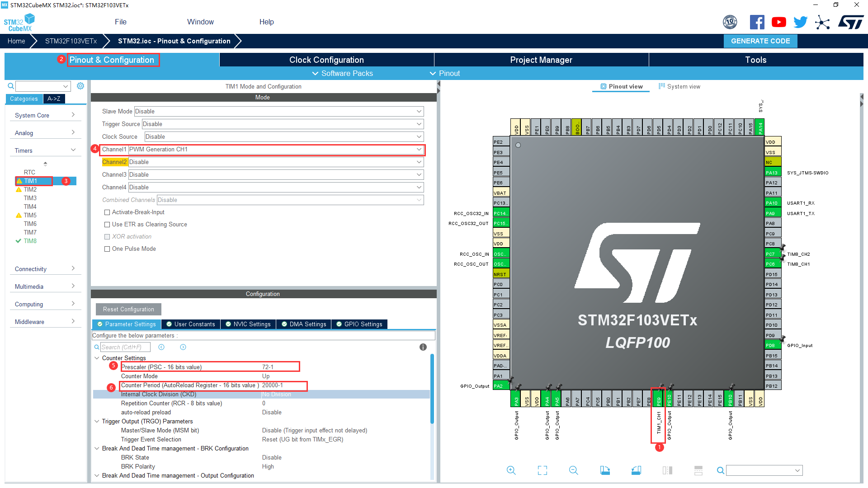Switch to the Clock Configuration tab

326,60
